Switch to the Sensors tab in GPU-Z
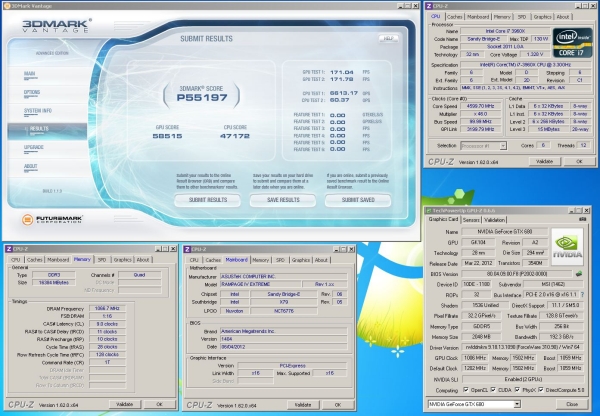Screen dimensions: 600x416 coord(471,220)
